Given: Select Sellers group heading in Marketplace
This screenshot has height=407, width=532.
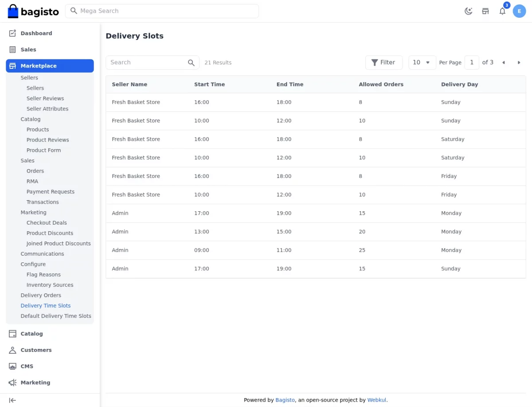Looking at the screenshot, I should (29, 78).
